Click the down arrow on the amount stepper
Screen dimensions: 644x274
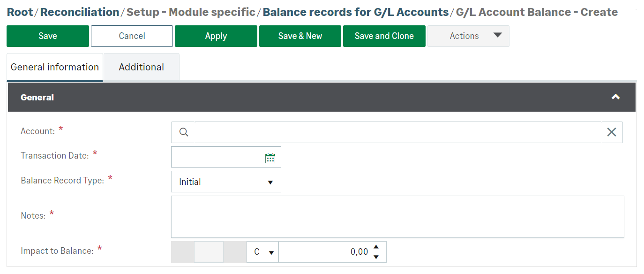pos(376,256)
